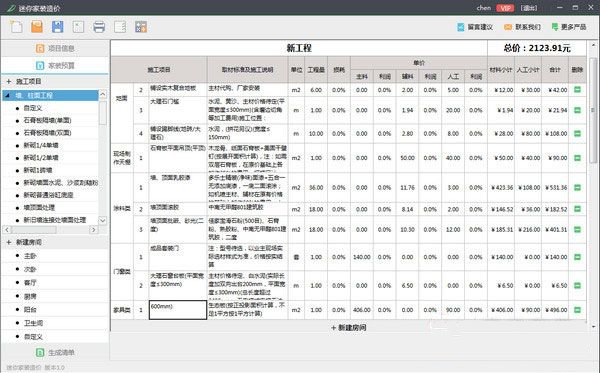600x373 pixels.
Task: Click the 成品套装门 item cell
Action: [x=178, y=257]
